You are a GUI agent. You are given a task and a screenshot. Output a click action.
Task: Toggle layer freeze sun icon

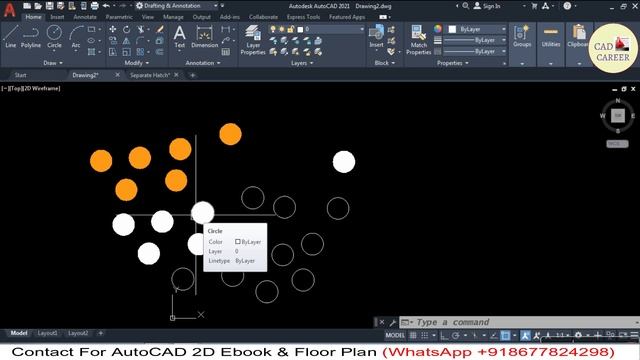(282, 29)
